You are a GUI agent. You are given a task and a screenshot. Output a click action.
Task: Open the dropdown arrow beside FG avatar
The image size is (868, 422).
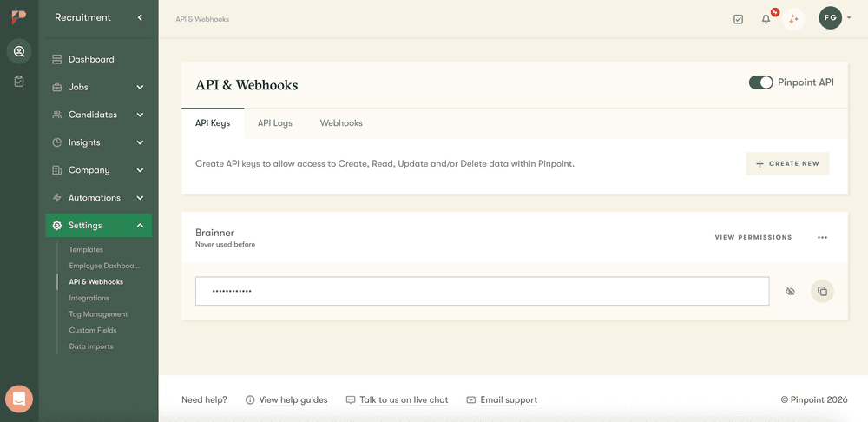pyautogui.click(x=849, y=18)
